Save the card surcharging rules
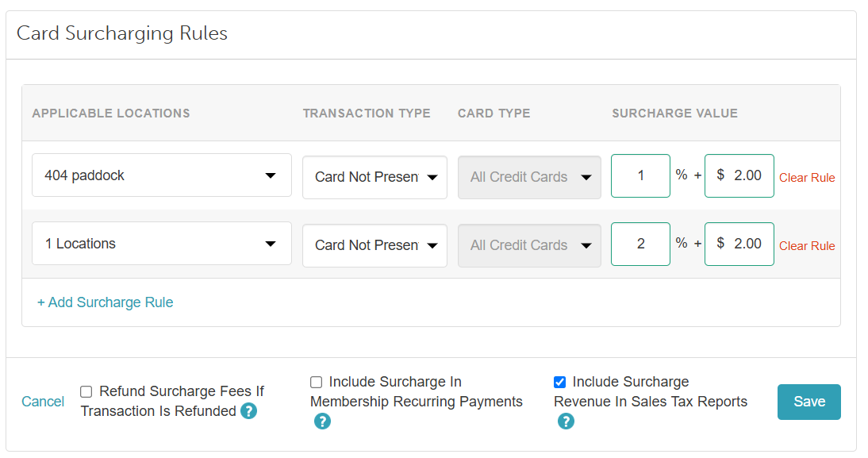Image resolution: width=868 pixels, height=458 pixels. 808,402
